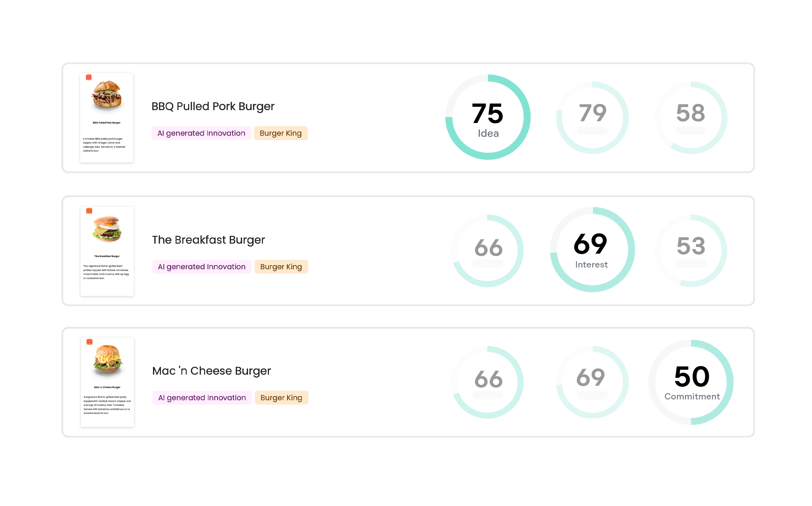Select AI generated Innovation tag on BBQ burger

click(201, 133)
